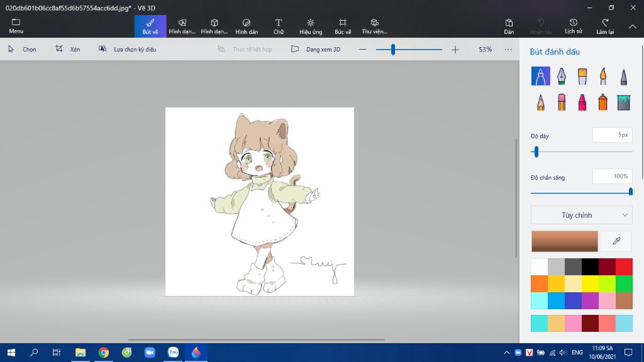Image resolution: width=644 pixels, height=362 pixels.
Task: Choose the black color swatch
Action: click(x=590, y=266)
